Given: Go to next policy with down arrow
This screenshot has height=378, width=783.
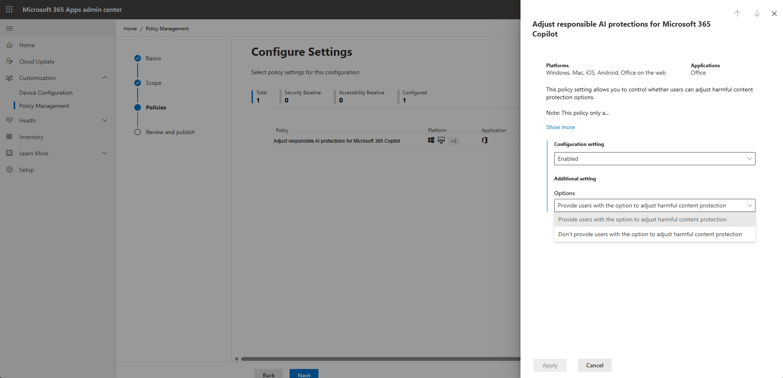Looking at the screenshot, I should click(x=757, y=14).
